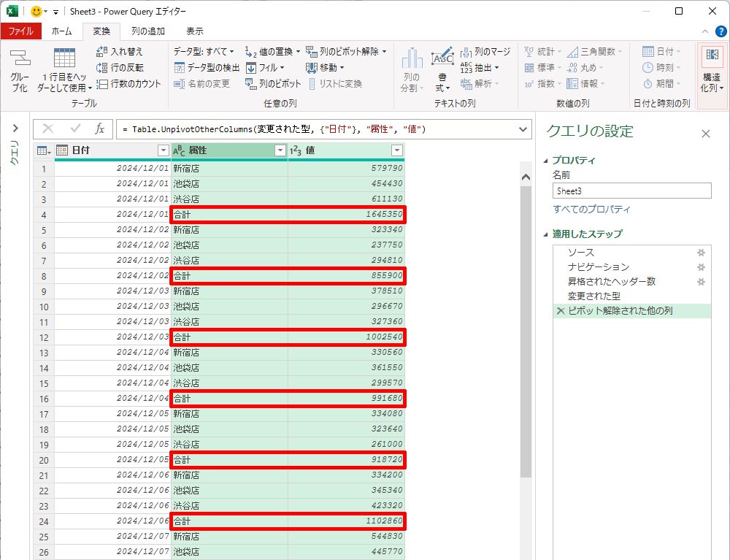Expand the formula bar with chevron
This screenshot has width=730, height=560.
coord(523,129)
